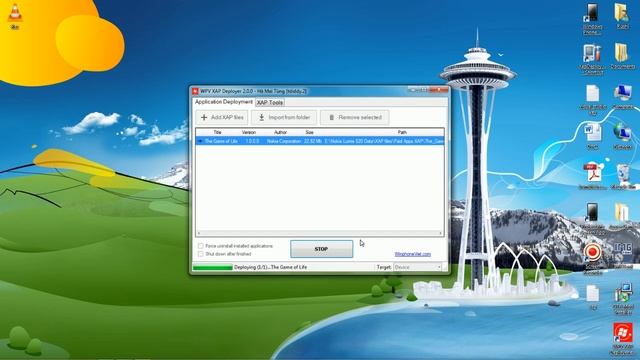The image size is (640, 360).
Task: Click the Author column header
Action: click(x=280, y=132)
